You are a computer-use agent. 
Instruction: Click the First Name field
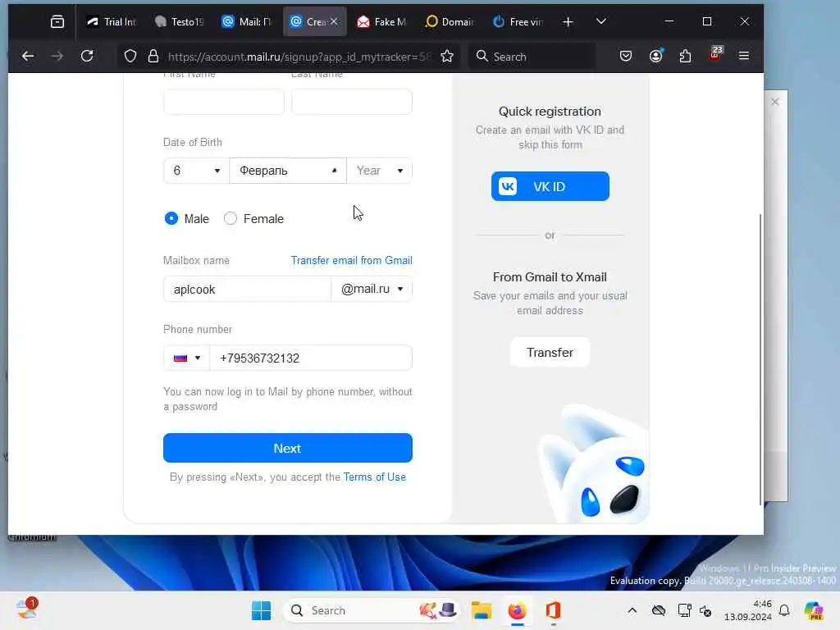tap(223, 102)
